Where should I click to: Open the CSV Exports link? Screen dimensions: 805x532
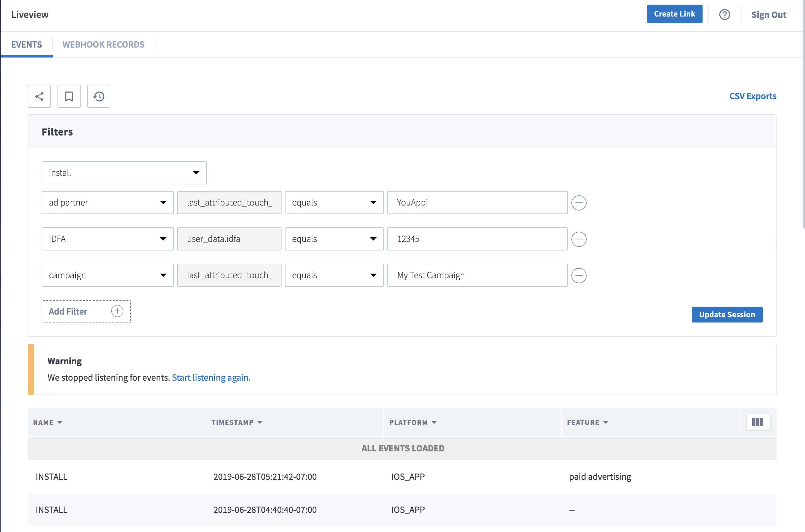click(x=753, y=96)
